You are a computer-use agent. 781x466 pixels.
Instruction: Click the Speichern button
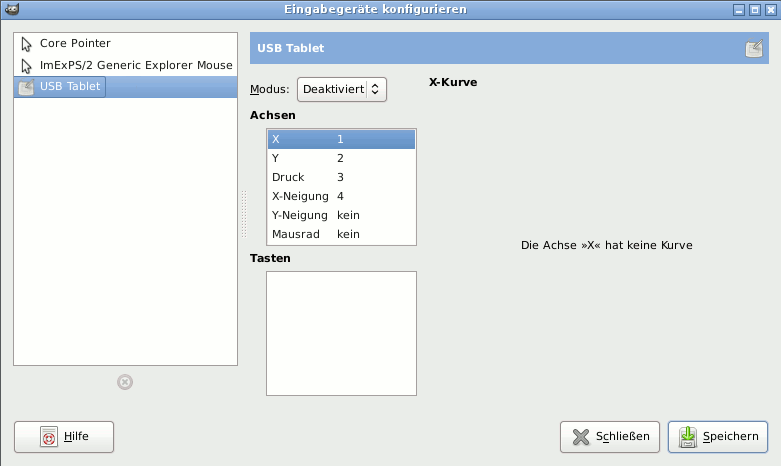[718, 437]
